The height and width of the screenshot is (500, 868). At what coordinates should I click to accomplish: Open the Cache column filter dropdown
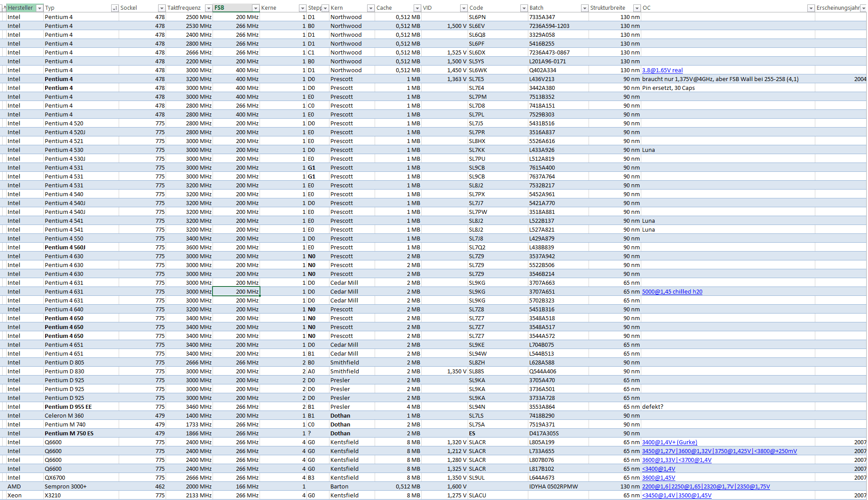[417, 8]
